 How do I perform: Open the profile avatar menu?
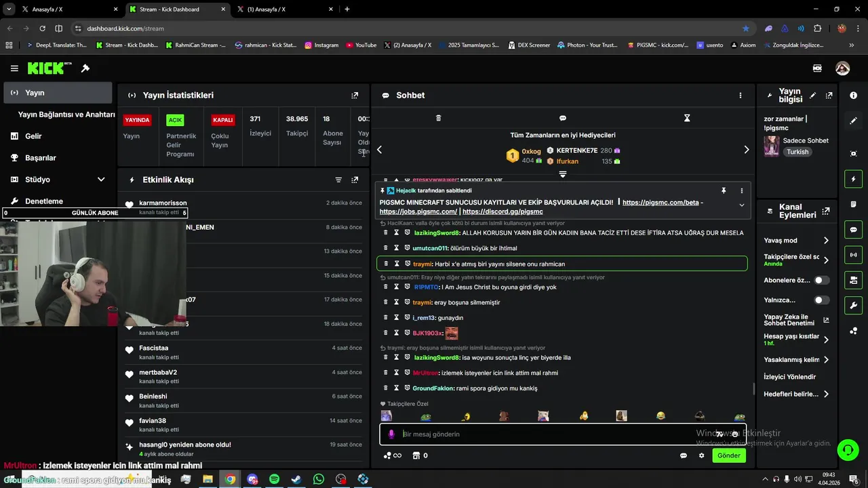coord(842,68)
